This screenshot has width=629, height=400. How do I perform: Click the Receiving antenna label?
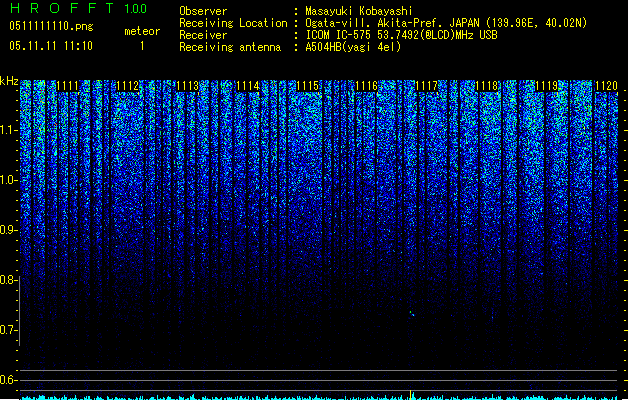click(230, 47)
